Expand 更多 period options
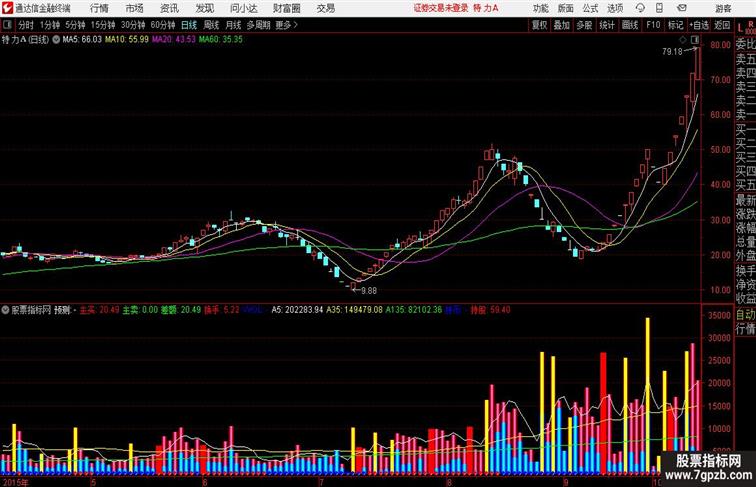Viewport: 756px width, 487px height. (x=286, y=25)
